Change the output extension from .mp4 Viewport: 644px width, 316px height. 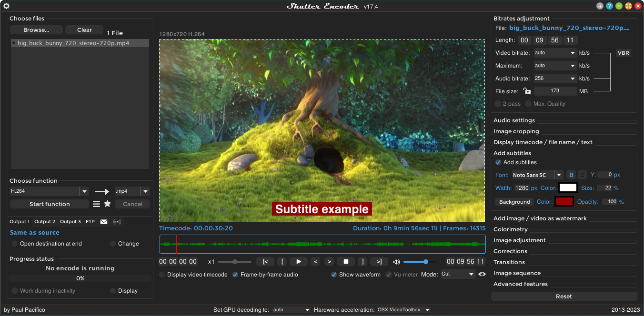[146, 191]
